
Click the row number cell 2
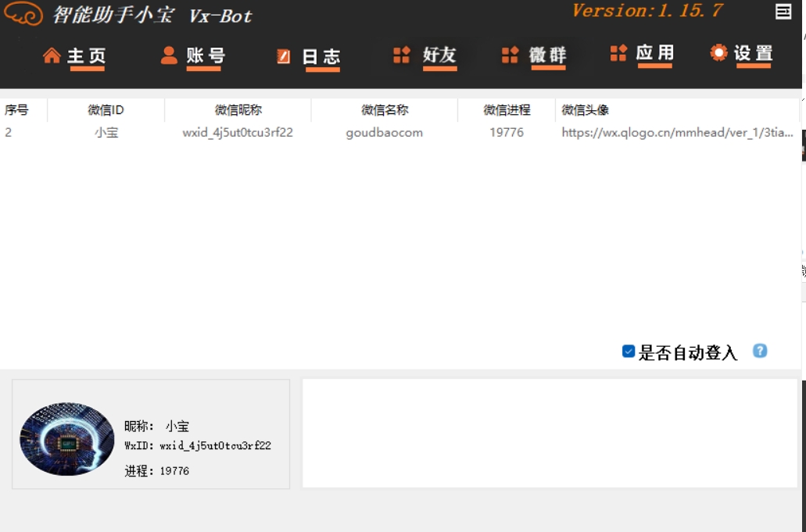9,133
